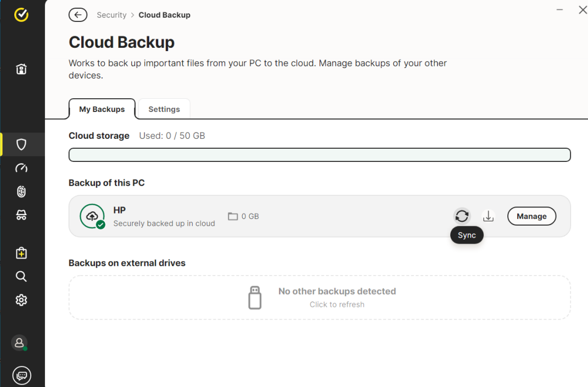Screen dimensions: 588x387
Task: Open the first-aid kit tools icon
Action: pyautogui.click(x=21, y=253)
